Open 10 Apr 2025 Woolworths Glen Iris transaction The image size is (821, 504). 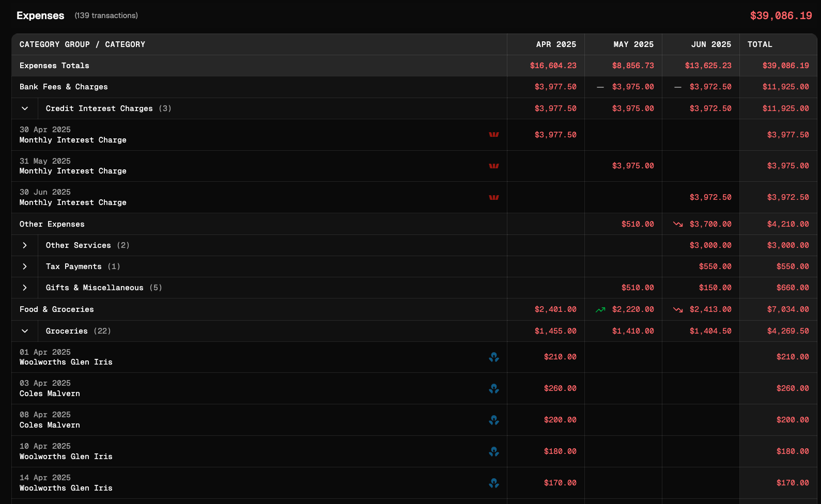[x=414, y=451]
